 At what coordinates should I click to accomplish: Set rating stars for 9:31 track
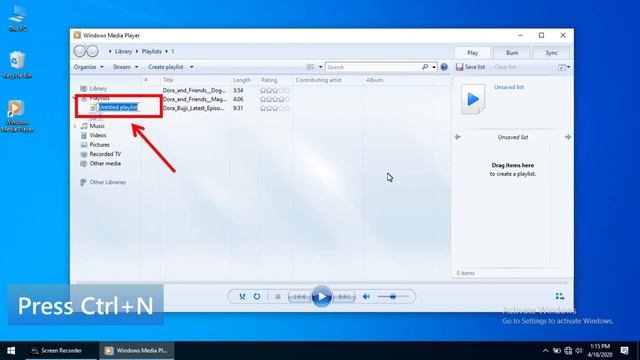(275, 109)
